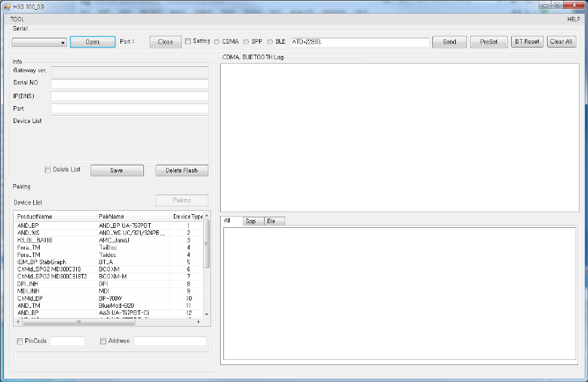Sort by DeviceType column header
The width and height of the screenshot is (588, 382).
pyautogui.click(x=186, y=216)
